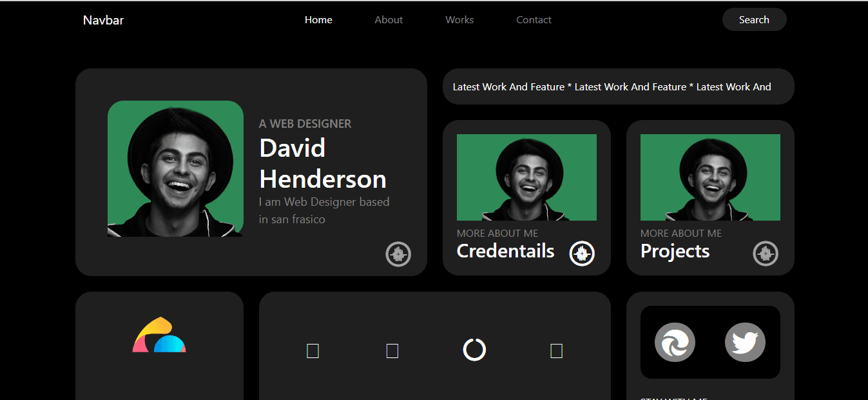Open the Contact nav item
868x400 pixels.
click(x=534, y=20)
